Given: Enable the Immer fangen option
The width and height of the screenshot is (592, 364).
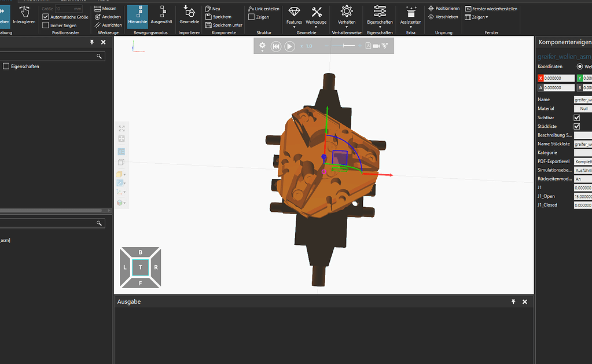Looking at the screenshot, I should (45, 25).
